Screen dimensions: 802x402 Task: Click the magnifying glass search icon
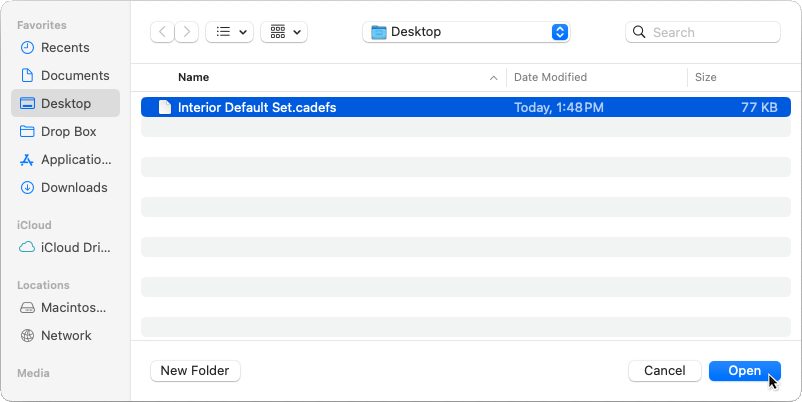(x=639, y=32)
